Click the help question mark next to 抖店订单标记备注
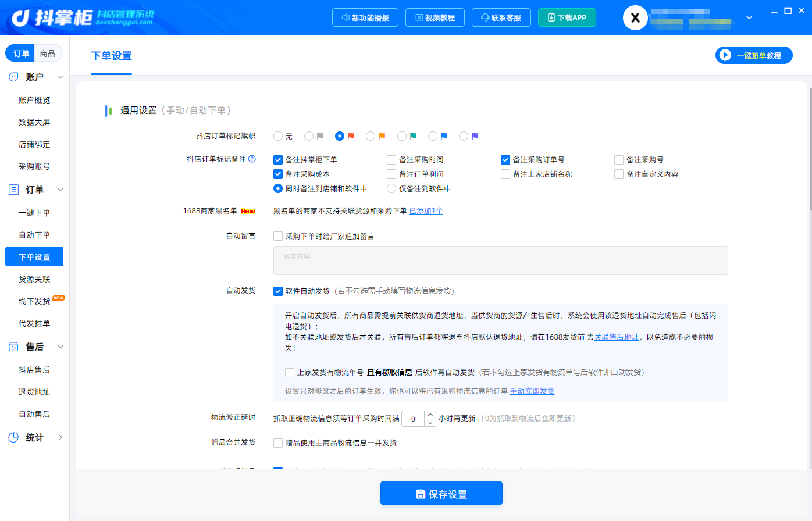The image size is (812, 521). click(x=252, y=159)
